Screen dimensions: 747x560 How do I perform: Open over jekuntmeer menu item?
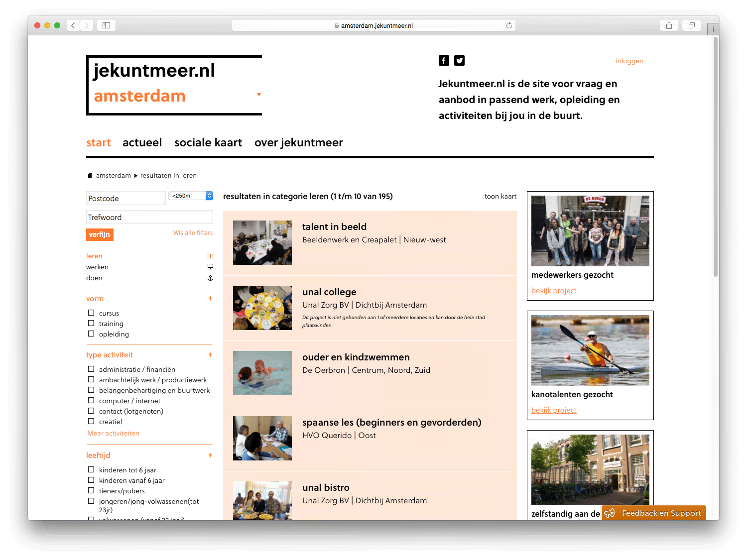tap(299, 143)
